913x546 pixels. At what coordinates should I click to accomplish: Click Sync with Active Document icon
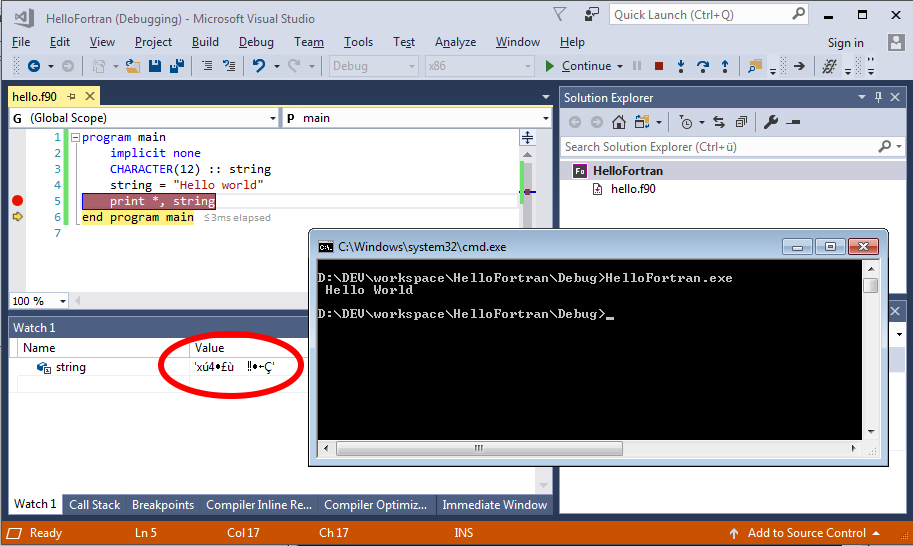coord(719,122)
